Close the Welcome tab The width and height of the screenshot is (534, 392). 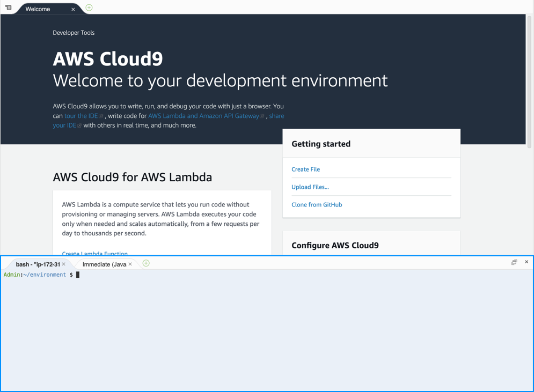(x=73, y=10)
